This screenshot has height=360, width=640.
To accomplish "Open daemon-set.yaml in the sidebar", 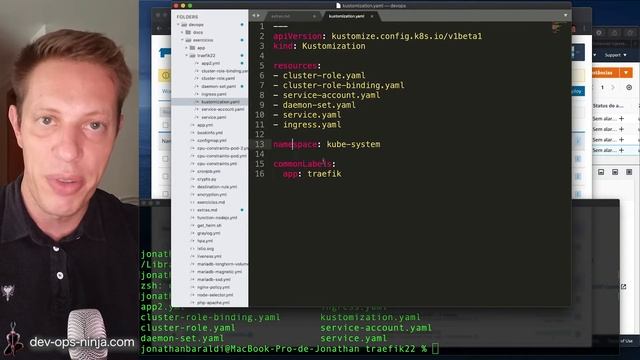I will point(218,87).
